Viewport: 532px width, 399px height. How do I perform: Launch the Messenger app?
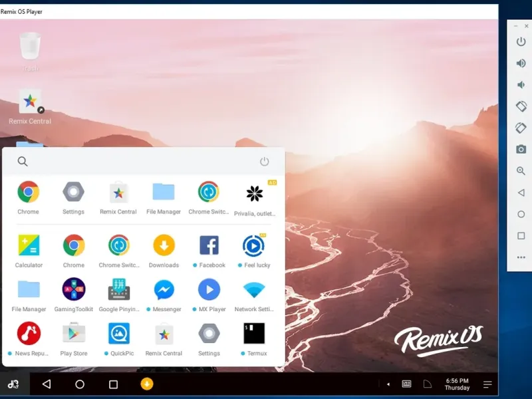[164, 289]
